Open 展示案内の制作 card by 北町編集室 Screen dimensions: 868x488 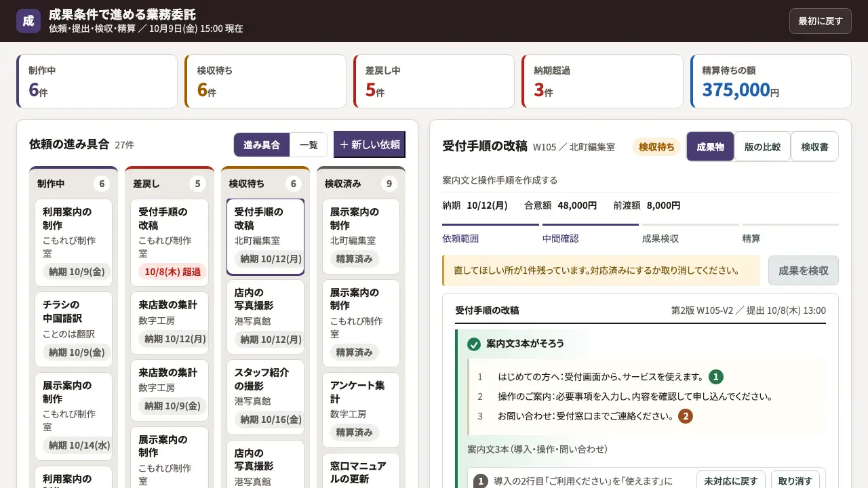(x=361, y=237)
